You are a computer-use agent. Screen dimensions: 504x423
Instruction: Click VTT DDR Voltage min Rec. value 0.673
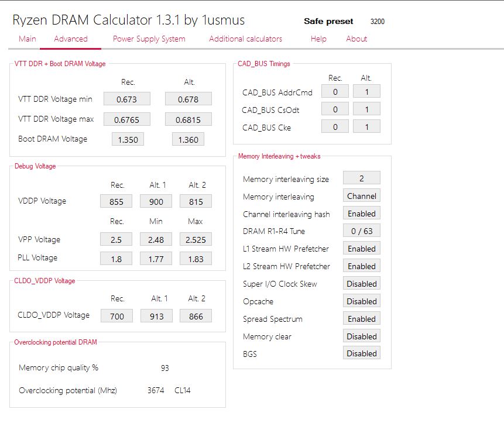click(126, 99)
